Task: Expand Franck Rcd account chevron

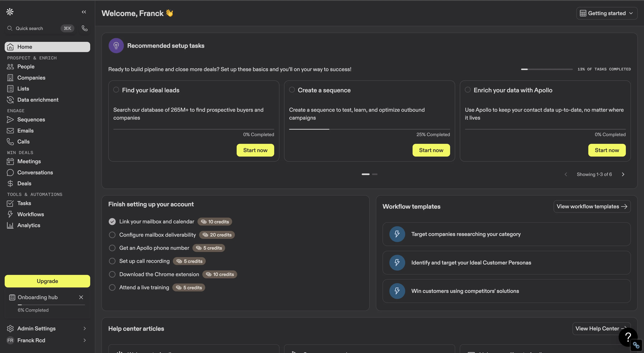Action: click(84, 340)
